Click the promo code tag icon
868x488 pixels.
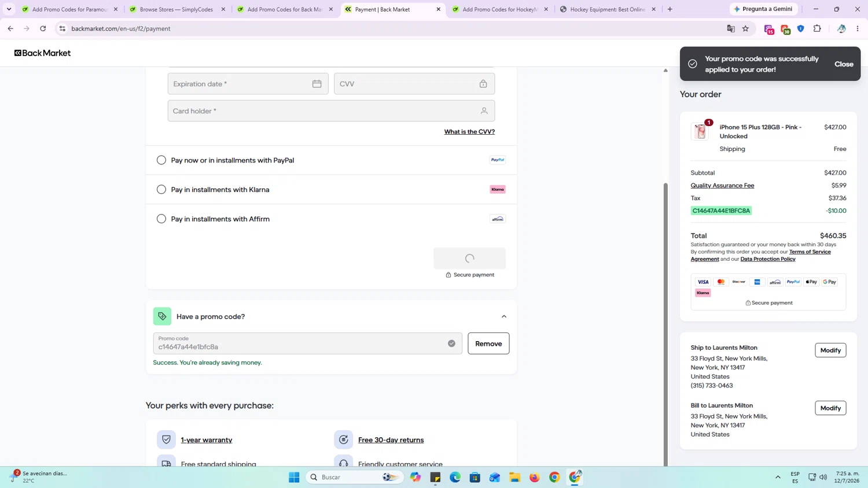162,316
